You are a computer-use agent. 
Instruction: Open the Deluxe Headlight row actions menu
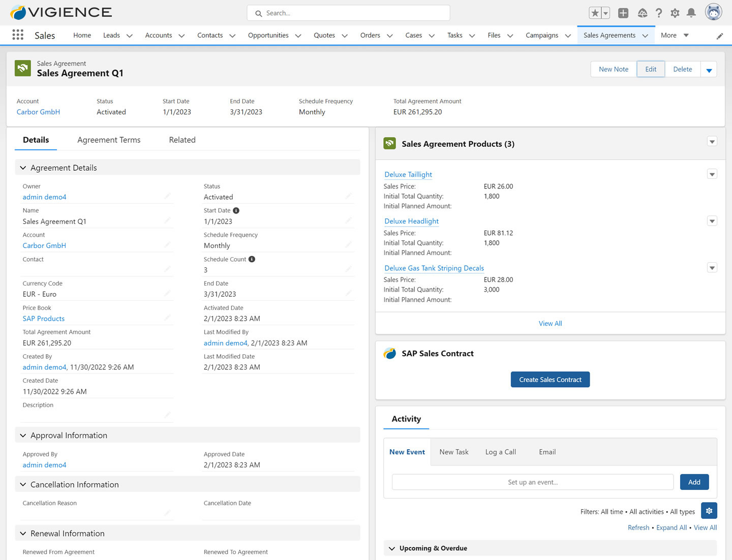click(712, 221)
